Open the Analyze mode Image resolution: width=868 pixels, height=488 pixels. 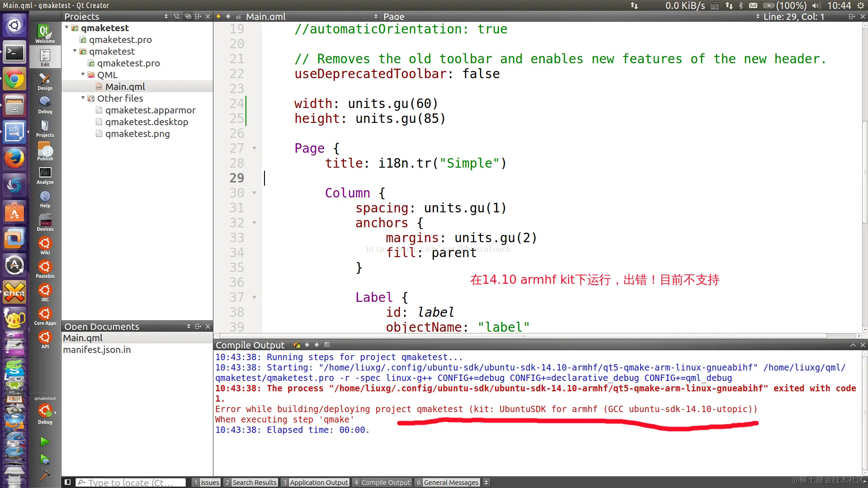tap(45, 175)
